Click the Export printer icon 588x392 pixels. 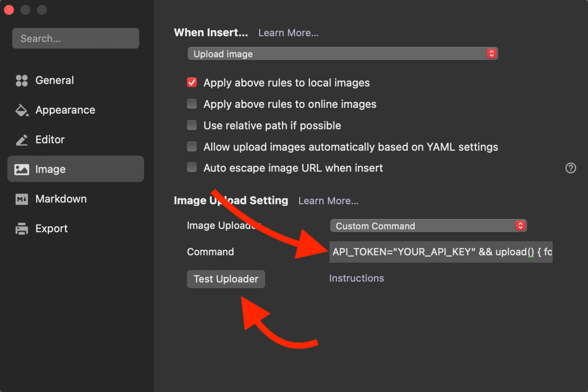pos(21,229)
